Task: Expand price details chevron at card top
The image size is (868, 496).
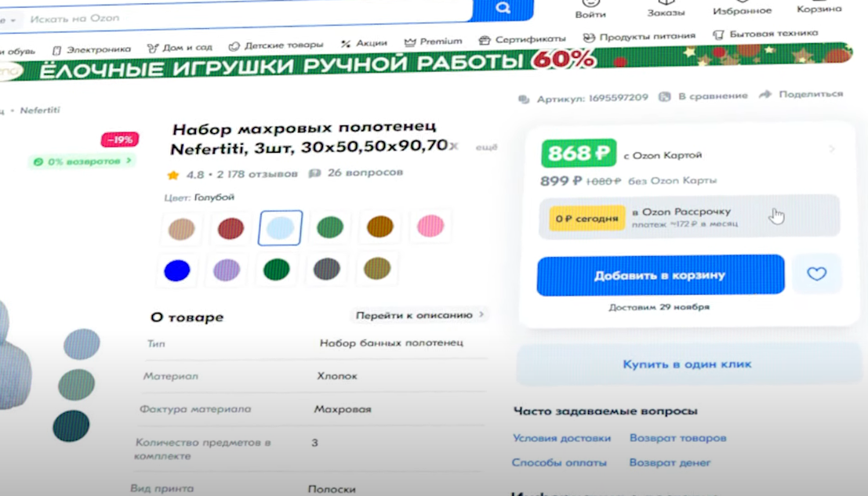Action: 832,149
